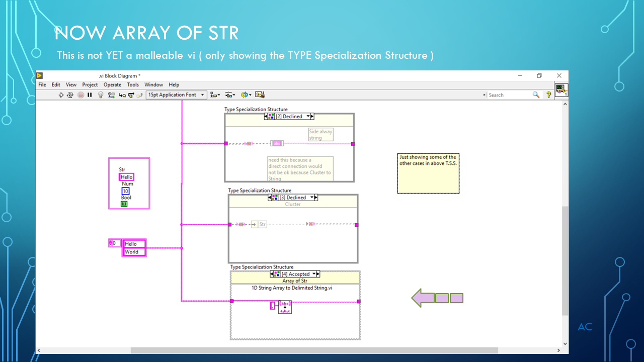Open the Align Objects dropdown

pos(215,95)
